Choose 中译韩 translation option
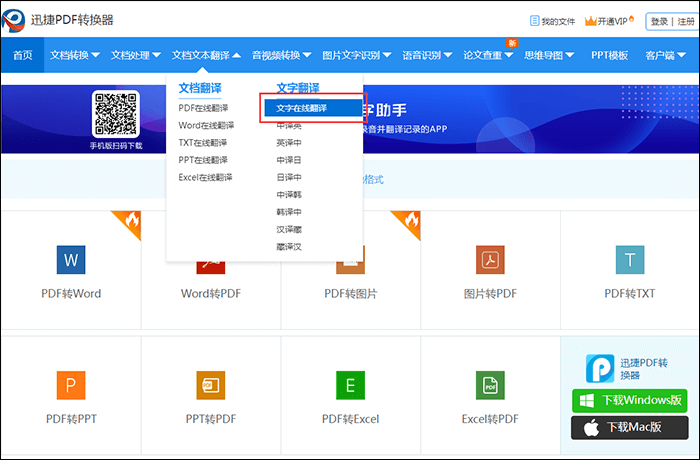The image size is (700, 460). [289, 195]
